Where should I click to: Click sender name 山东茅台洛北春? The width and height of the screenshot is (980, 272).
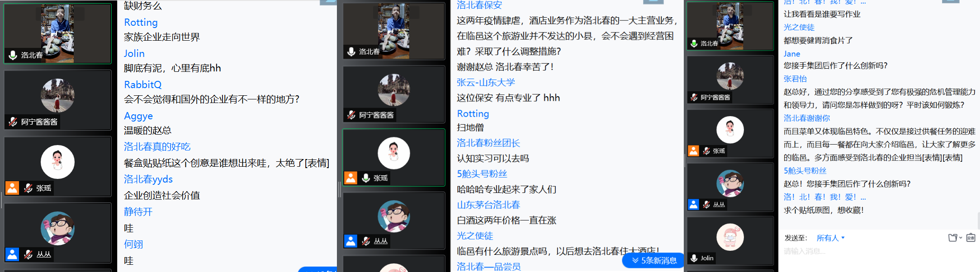pos(488,205)
